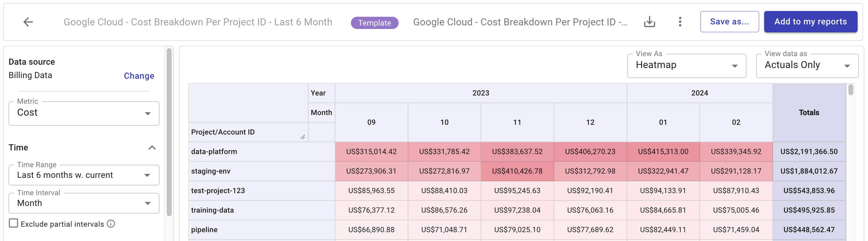Open the three-dot more options menu
Viewport: 868px width, 241px height.
[680, 22]
